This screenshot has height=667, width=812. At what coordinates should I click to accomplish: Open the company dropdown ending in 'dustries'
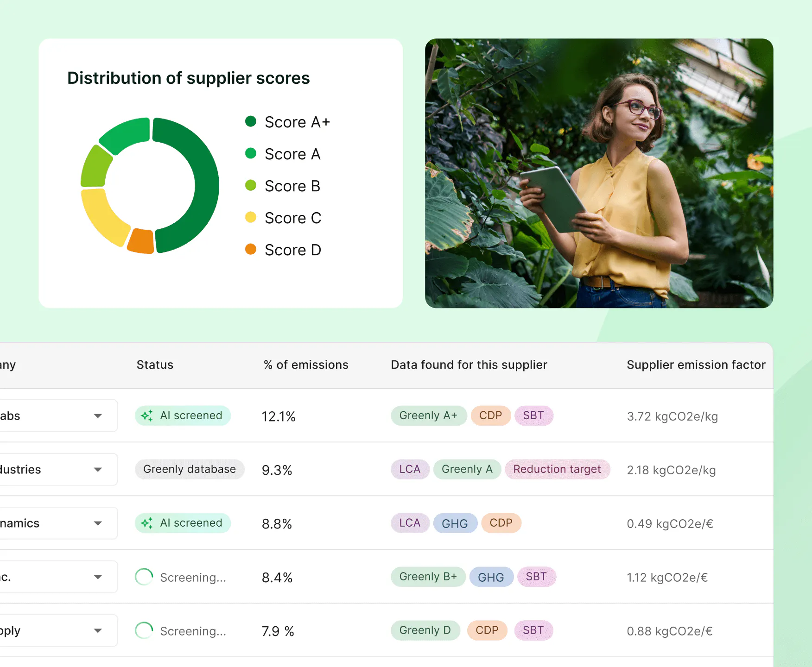click(58, 469)
